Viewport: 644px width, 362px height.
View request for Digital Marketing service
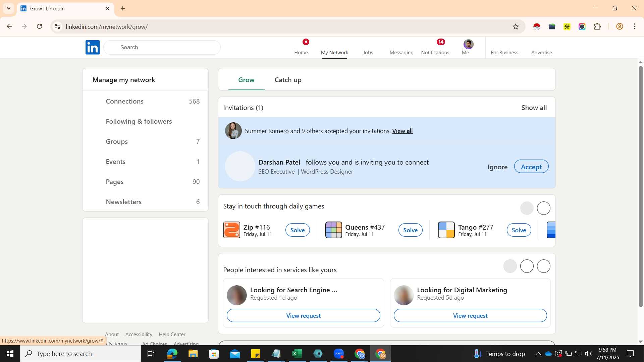click(x=470, y=315)
